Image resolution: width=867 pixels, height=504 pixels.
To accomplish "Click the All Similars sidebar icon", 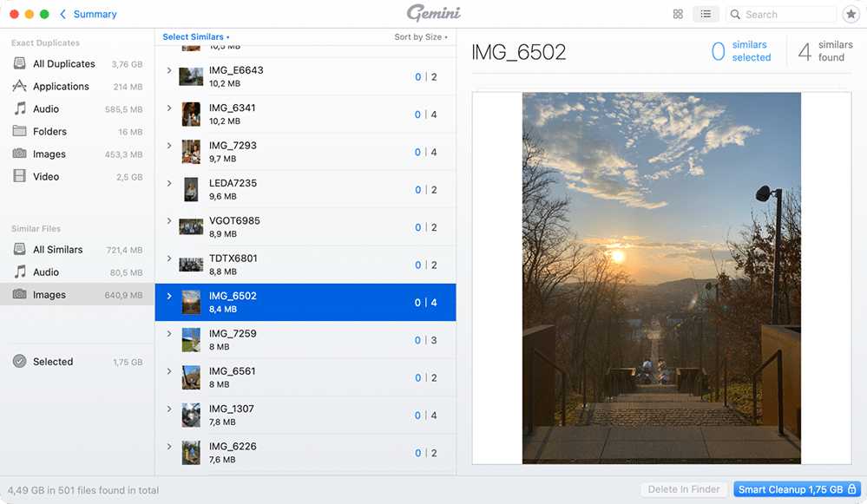I will point(19,249).
